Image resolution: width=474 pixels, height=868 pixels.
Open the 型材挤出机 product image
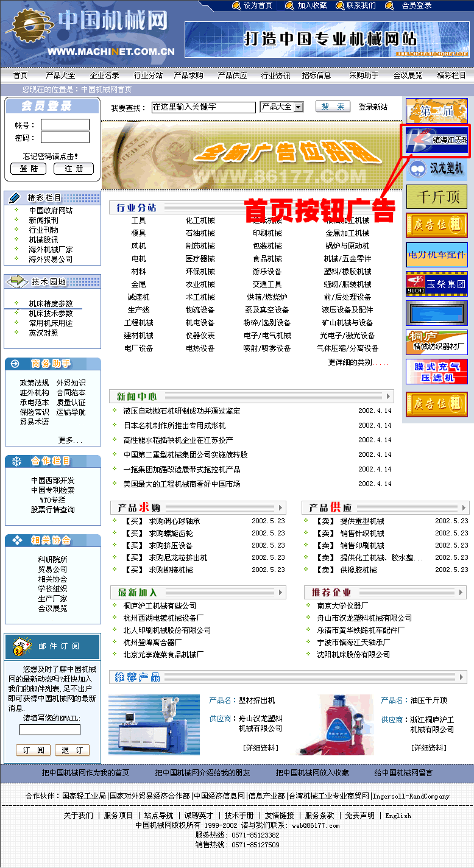[154, 725]
